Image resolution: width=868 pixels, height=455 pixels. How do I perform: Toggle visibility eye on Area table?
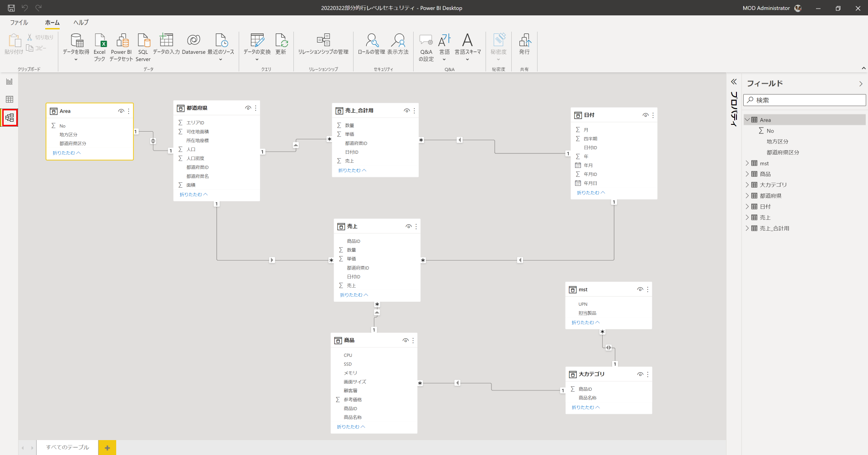(121, 111)
